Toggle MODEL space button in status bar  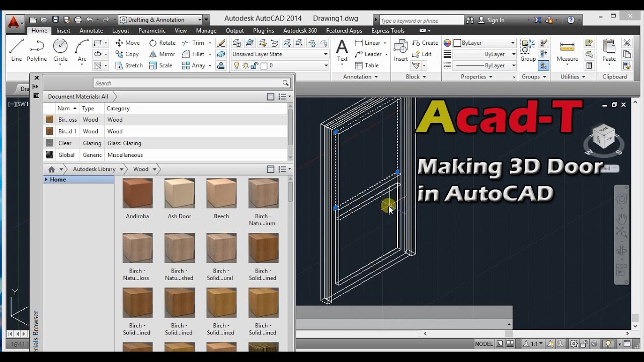484,344
